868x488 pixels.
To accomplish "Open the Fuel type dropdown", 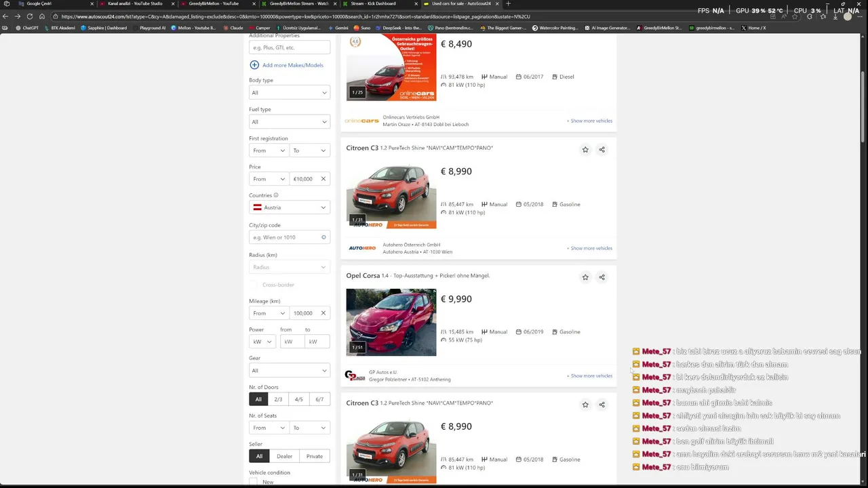I will pyautogui.click(x=289, y=122).
